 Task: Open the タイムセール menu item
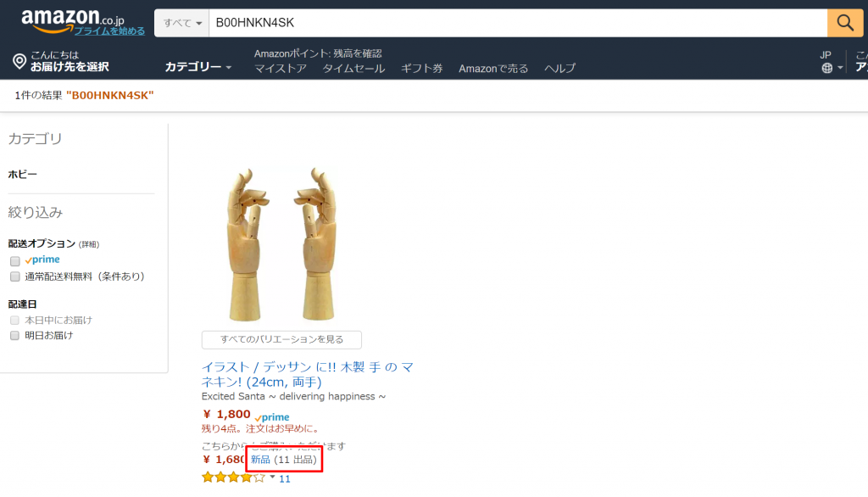pos(353,68)
